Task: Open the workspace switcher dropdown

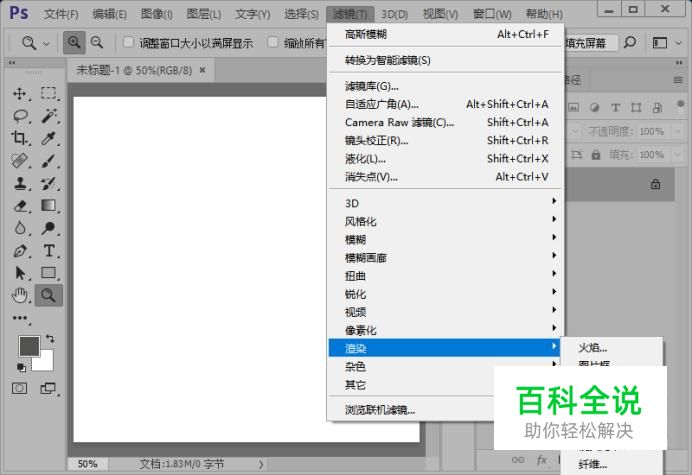Action: 679,43
